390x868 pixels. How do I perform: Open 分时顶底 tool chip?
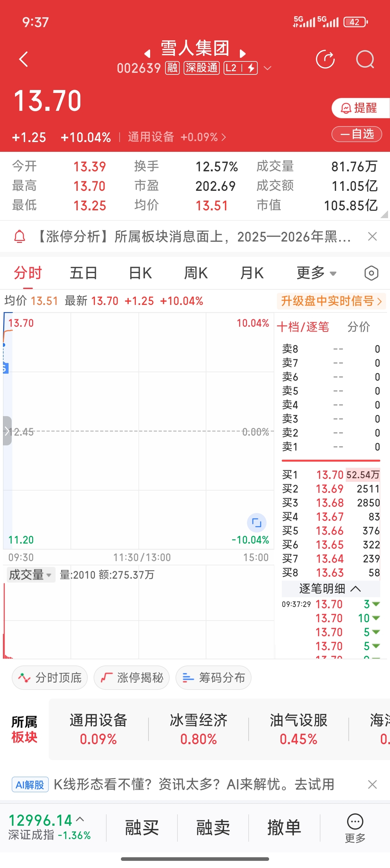point(49,677)
